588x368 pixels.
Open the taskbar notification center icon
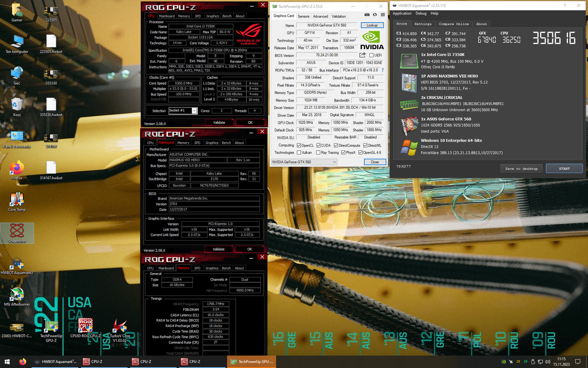pyautogui.click(x=577, y=362)
